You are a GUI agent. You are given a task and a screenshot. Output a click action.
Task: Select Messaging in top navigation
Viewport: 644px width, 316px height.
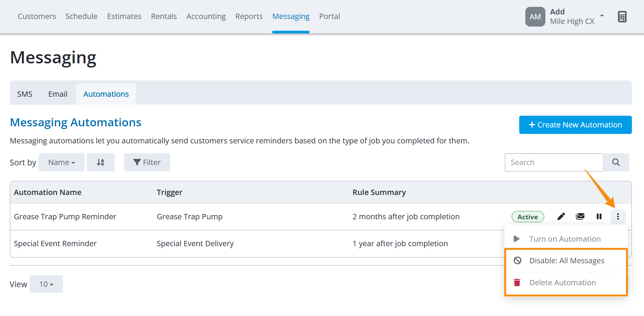pyautogui.click(x=291, y=16)
